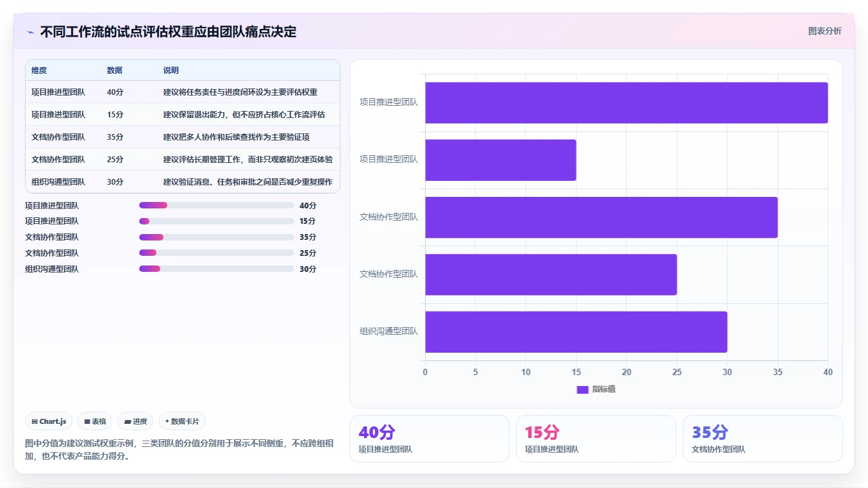
Task: Click the 说明 table column header
Action: click(x=171, y=71)
